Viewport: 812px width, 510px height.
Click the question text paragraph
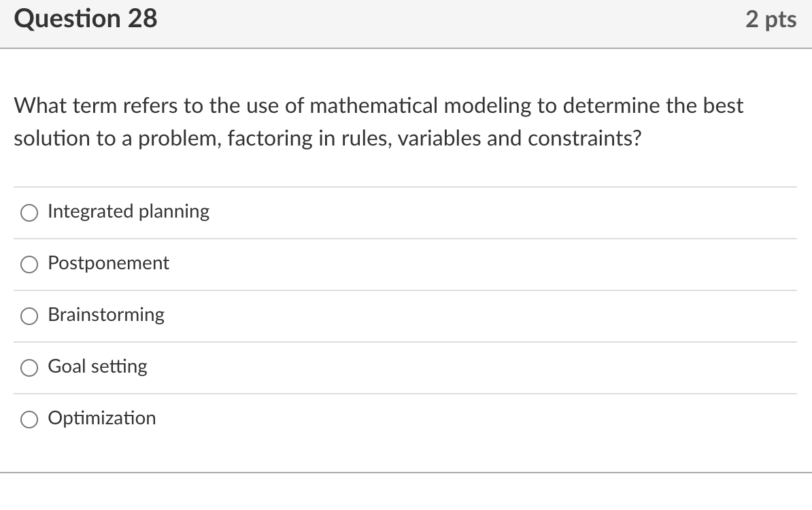coord(379,122)
